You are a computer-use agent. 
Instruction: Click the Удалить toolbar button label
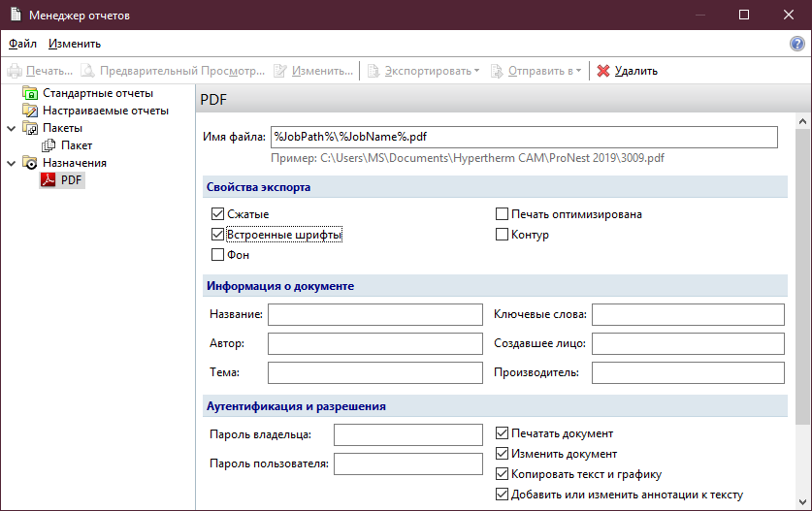point(636,71)
